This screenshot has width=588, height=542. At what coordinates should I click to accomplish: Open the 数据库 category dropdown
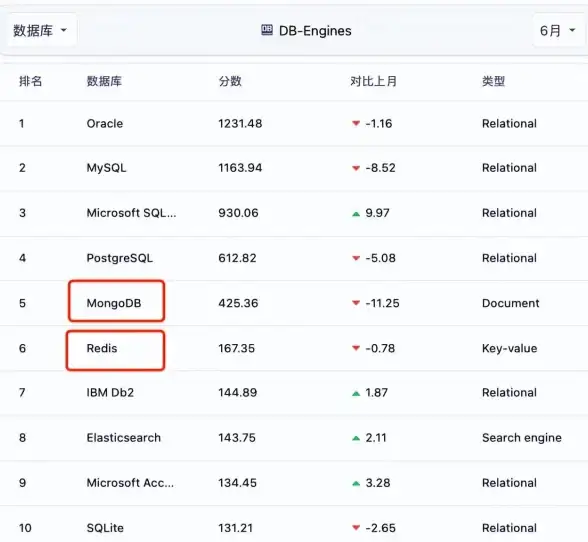click(41, 30)
